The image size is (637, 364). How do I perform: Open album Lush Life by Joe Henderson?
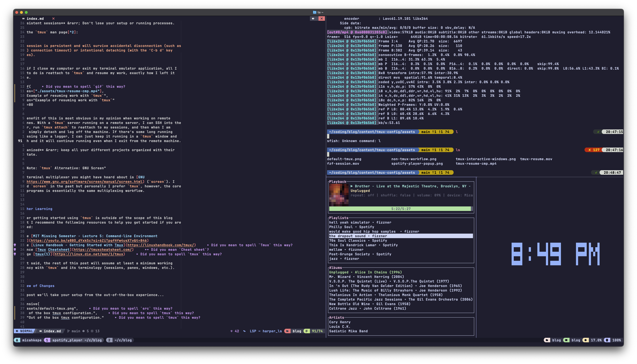395,290
